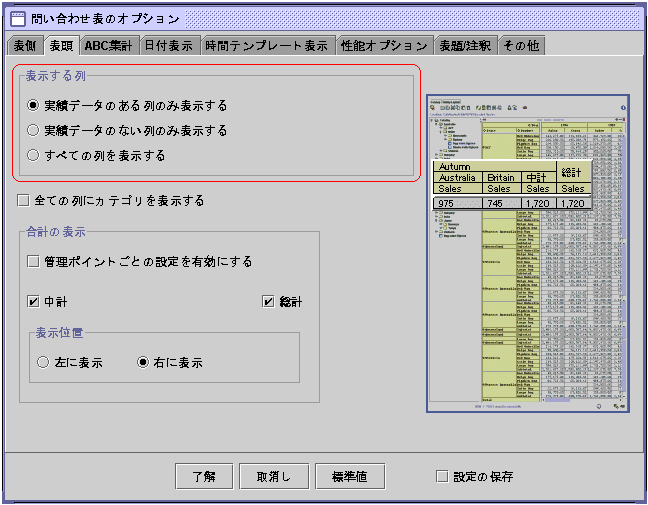Image resolution: width=648 pixels, height=505 pixels.
Task: Open the 表題/注釈 tab
Action: [x=465, y=45]
